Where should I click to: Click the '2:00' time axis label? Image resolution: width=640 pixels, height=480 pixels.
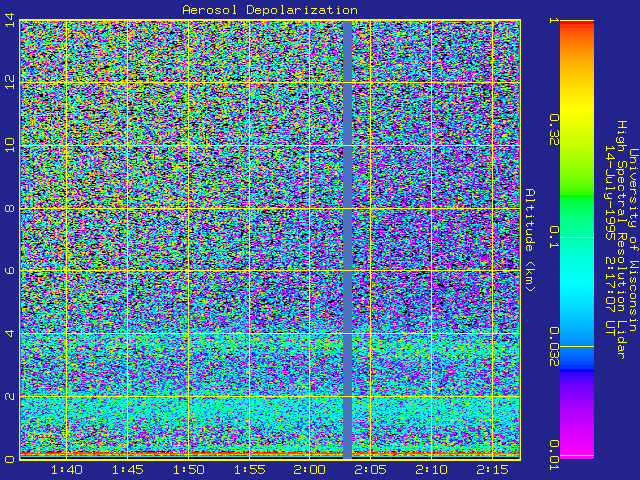(x=310, y=469)
